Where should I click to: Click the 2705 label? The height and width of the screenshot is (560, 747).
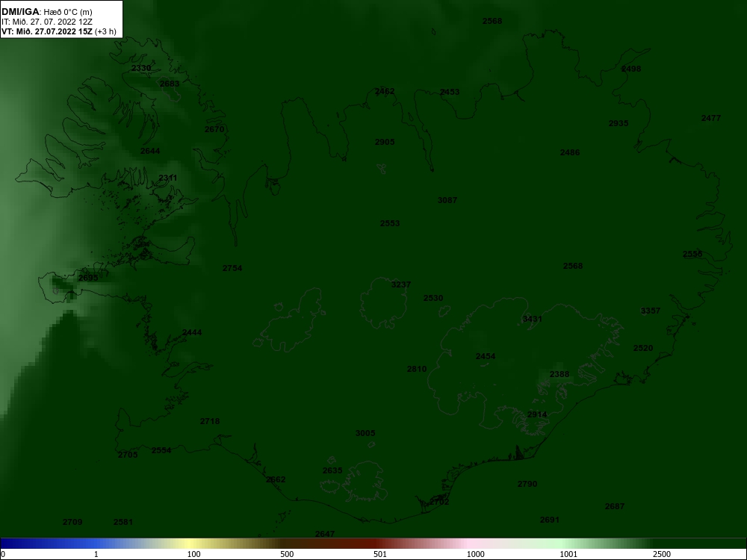click(x=128, y=455)
